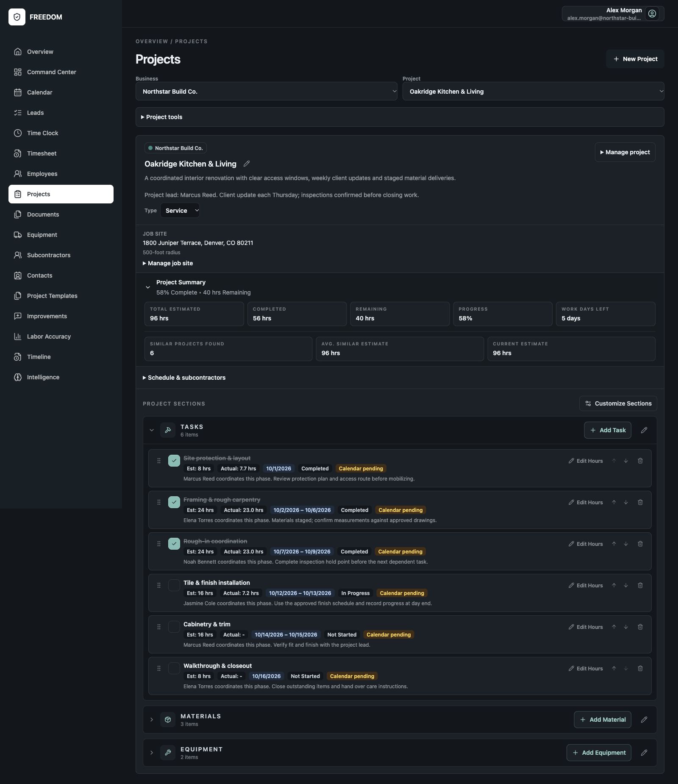The image size is (678, 784).
Task: Expand the Materials section chevron
Action: pyautogui.click(x=152, y=720)
